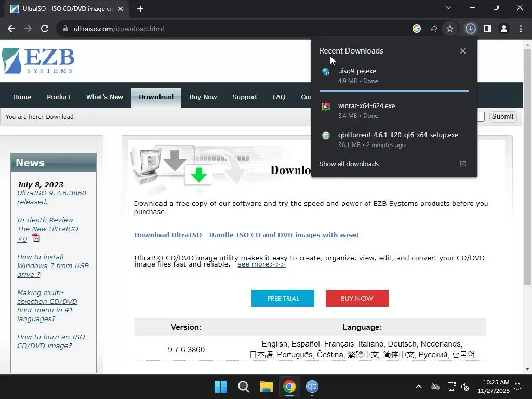Click the network display tray icon

[451, 387]
